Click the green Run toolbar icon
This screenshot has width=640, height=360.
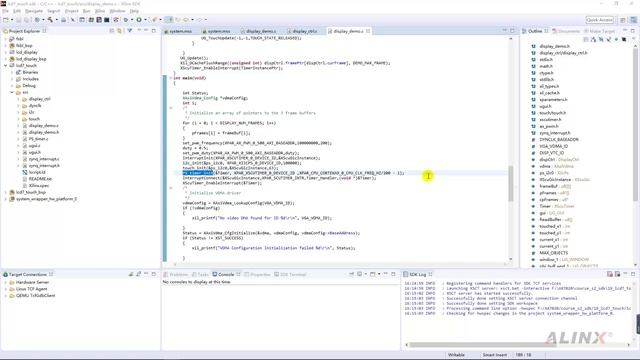pyautogui.click(x=139, y=20)
